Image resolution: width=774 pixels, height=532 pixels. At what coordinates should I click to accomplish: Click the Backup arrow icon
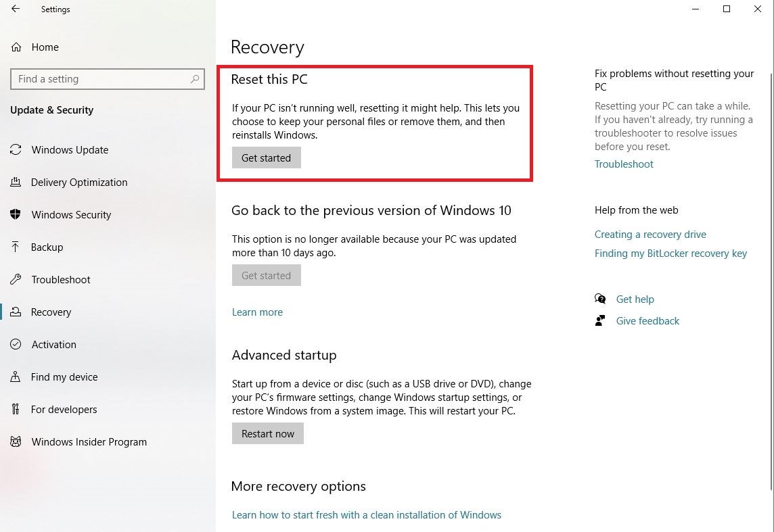[x=16, y=247]
